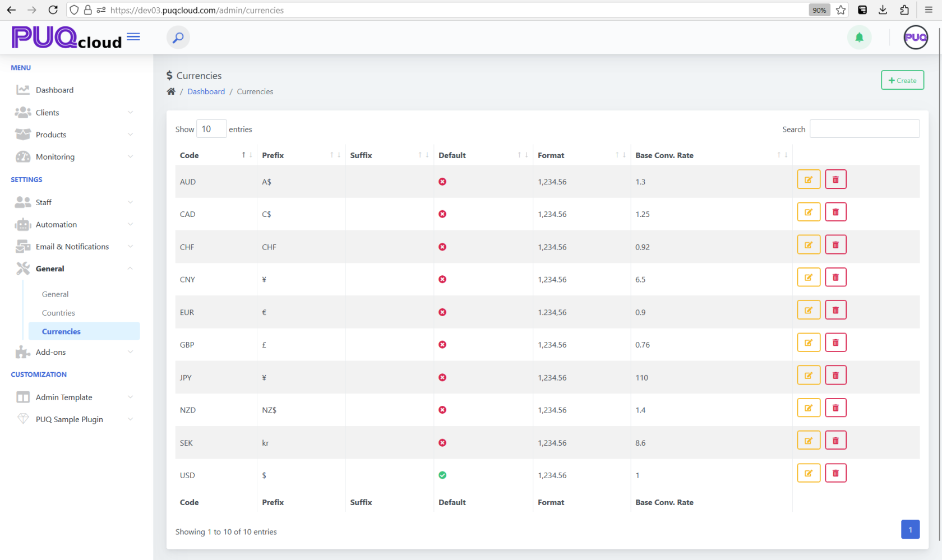Viewport: 942px width, 560px height.
Task: Focus the table Search input field
Action: point(865,129)
